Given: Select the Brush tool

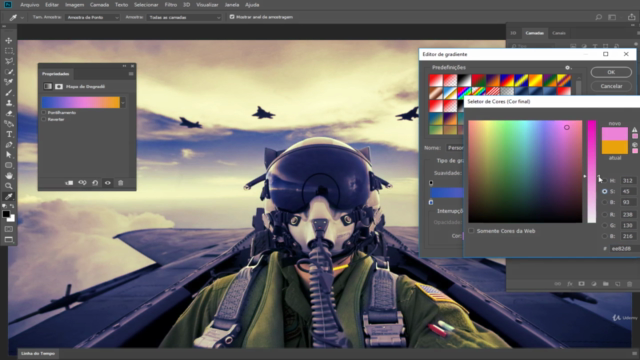Looking at the screenshot, I should coord(9,93).
